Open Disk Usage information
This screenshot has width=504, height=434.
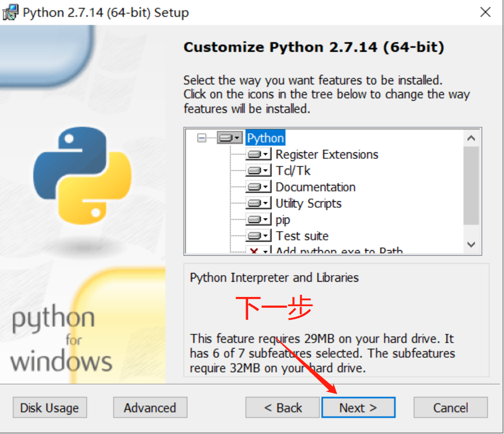click(x=50, y=408)
